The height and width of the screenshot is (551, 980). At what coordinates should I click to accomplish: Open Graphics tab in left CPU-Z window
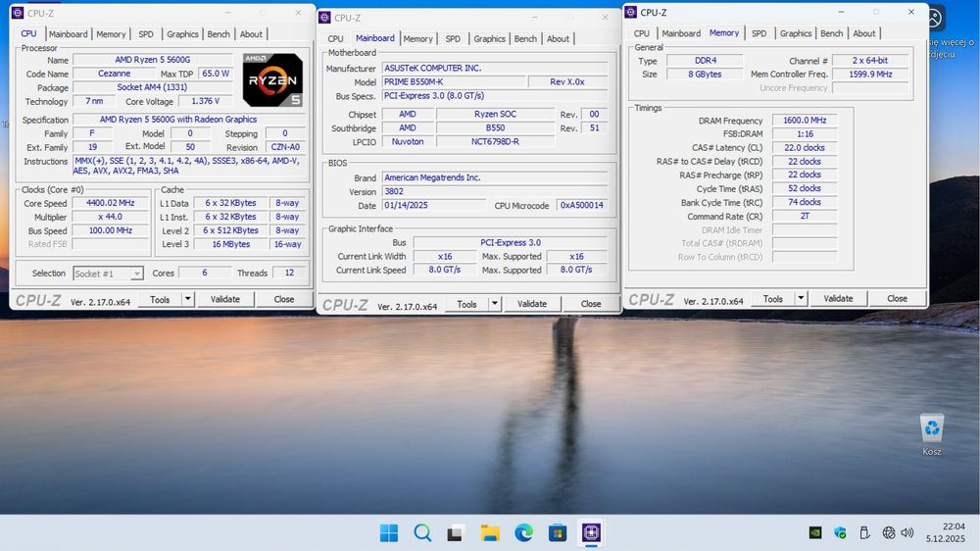coord(182,34)
